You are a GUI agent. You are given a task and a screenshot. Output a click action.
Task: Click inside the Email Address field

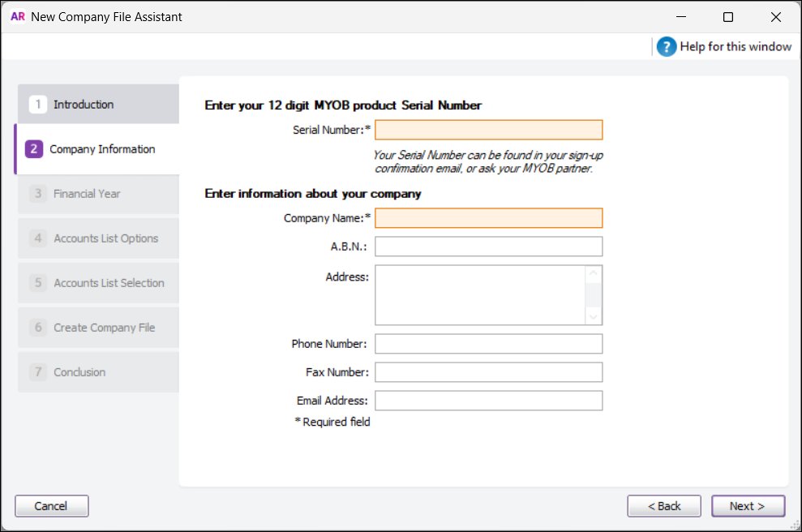[488, 400]
